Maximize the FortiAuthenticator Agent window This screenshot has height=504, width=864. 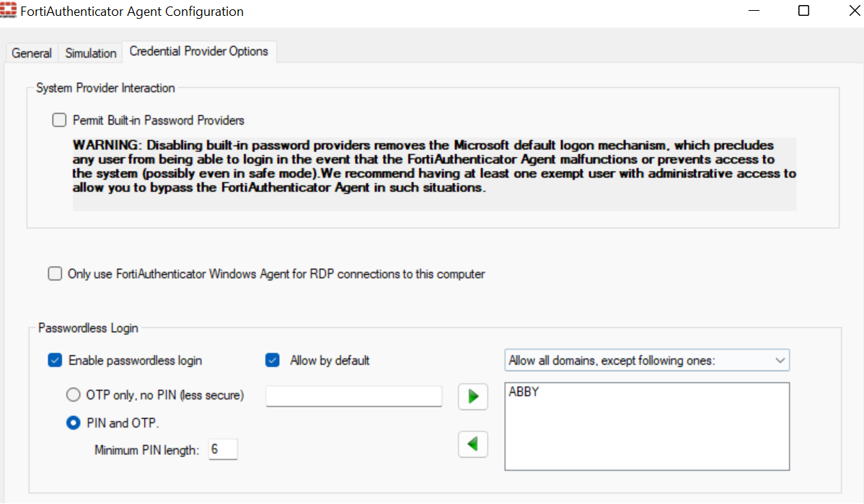coord(803,11)
